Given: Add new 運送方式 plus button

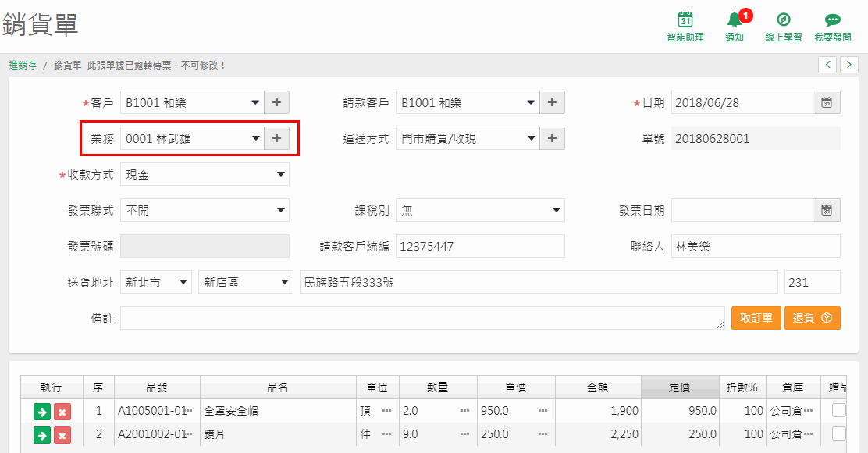Looking at the screenshot, I should pos(552,138).
